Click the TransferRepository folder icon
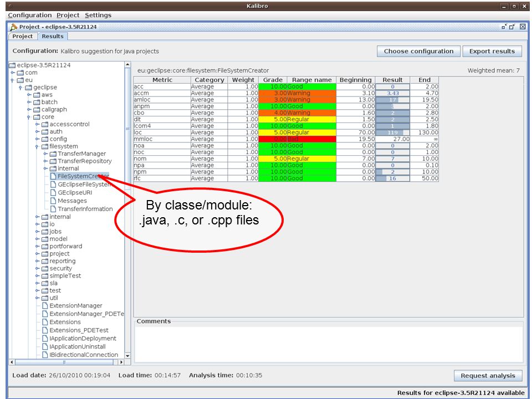Viewport: 532px width, 399px height. point(53,161)
